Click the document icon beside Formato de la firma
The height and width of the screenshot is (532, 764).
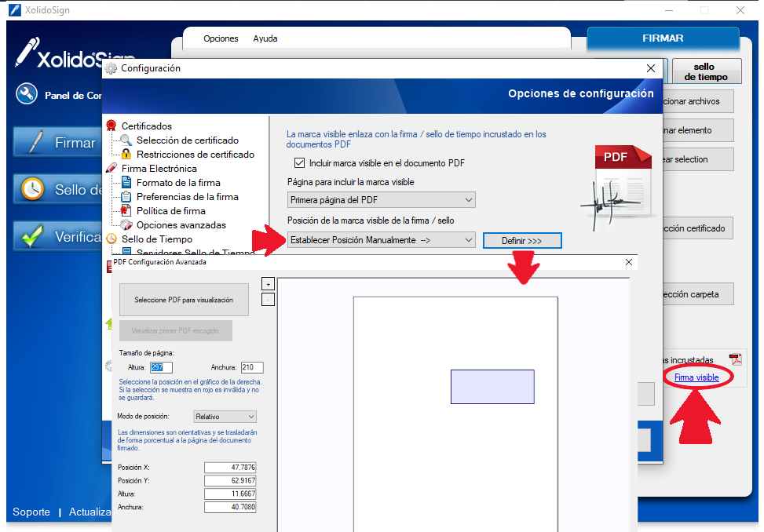click(126, 183)
